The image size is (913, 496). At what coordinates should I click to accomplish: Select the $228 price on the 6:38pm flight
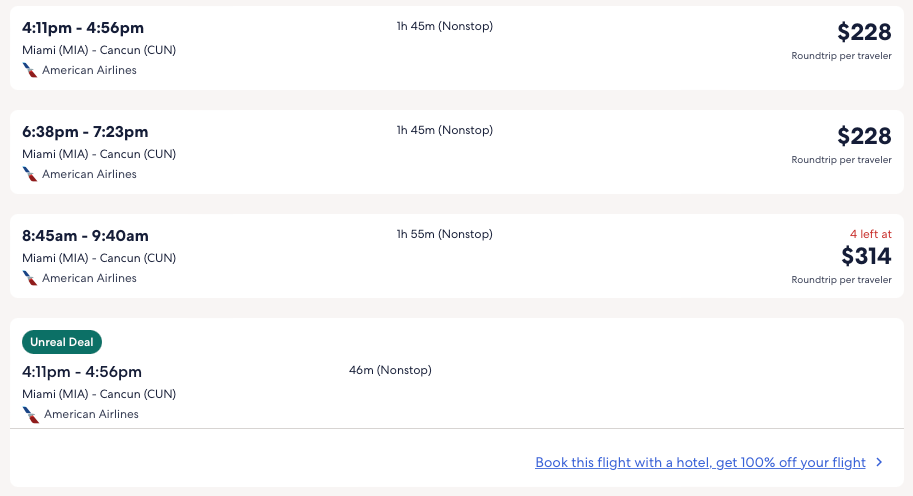(x=864, y=136)
